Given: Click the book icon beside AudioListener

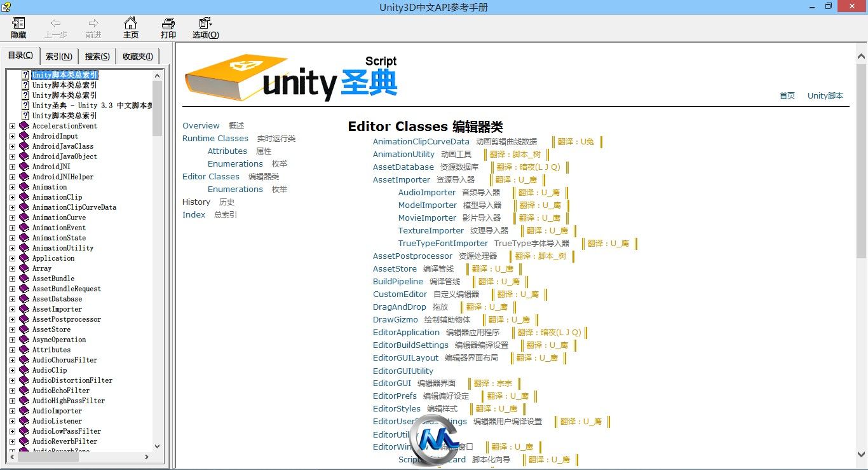Looking at the screenshot, I should (24, 421).
